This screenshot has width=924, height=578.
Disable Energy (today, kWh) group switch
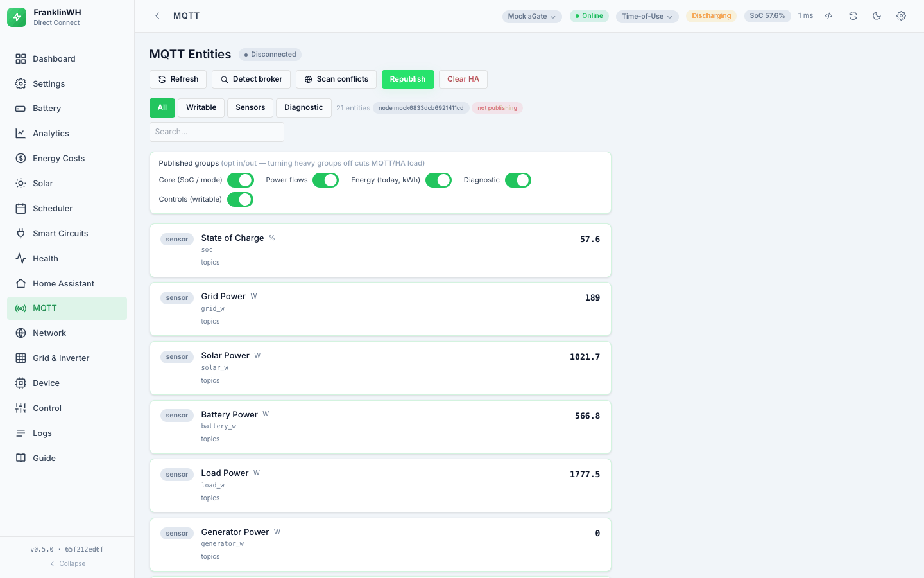[439, 180]
